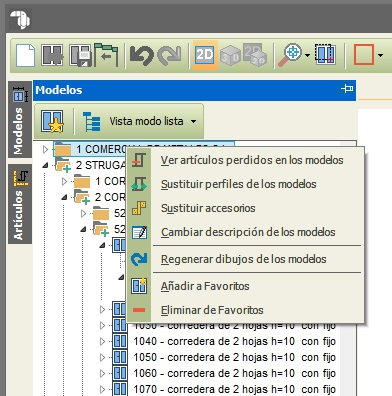Expand the 1 COR subfolder node
The height and width of the screenshot is (396, 392).
click(64, 181)
